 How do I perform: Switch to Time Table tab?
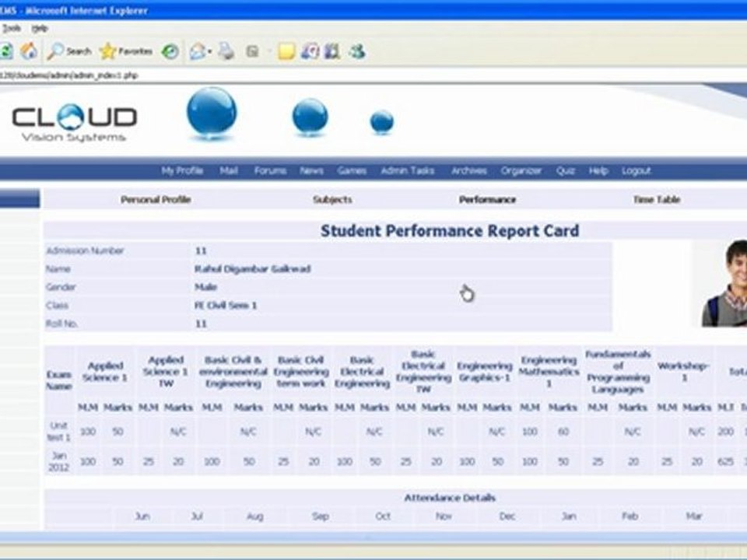(657, 200)
